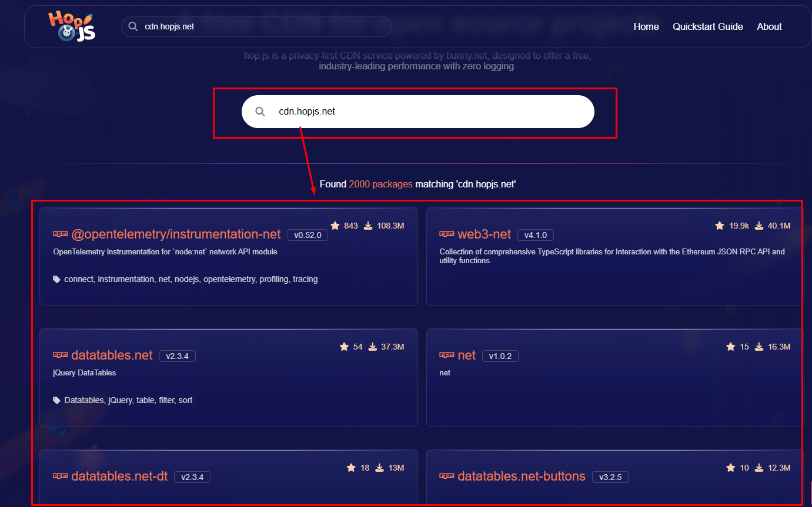This screenshot has height=507, width=812.
Task: Click the star icon next to 19.9k
Action: 719,226
